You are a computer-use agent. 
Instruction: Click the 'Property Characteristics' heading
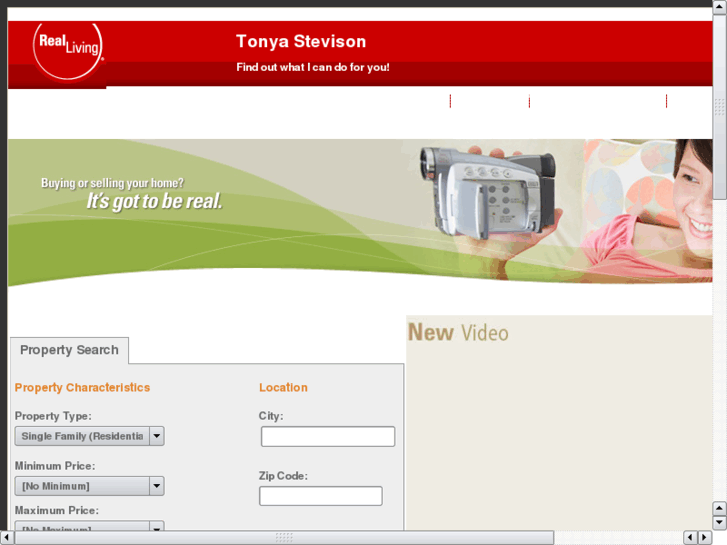pyautogui.click(x=82, y=388)
